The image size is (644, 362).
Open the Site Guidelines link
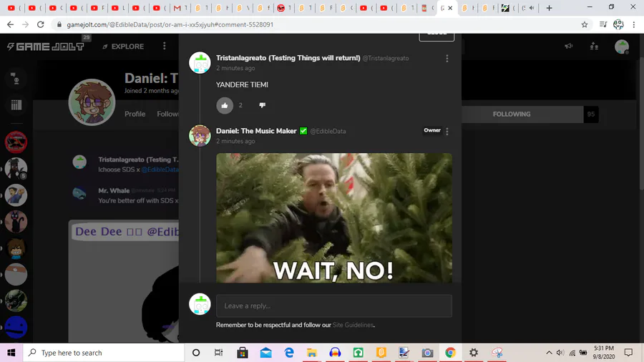[353, 325]
